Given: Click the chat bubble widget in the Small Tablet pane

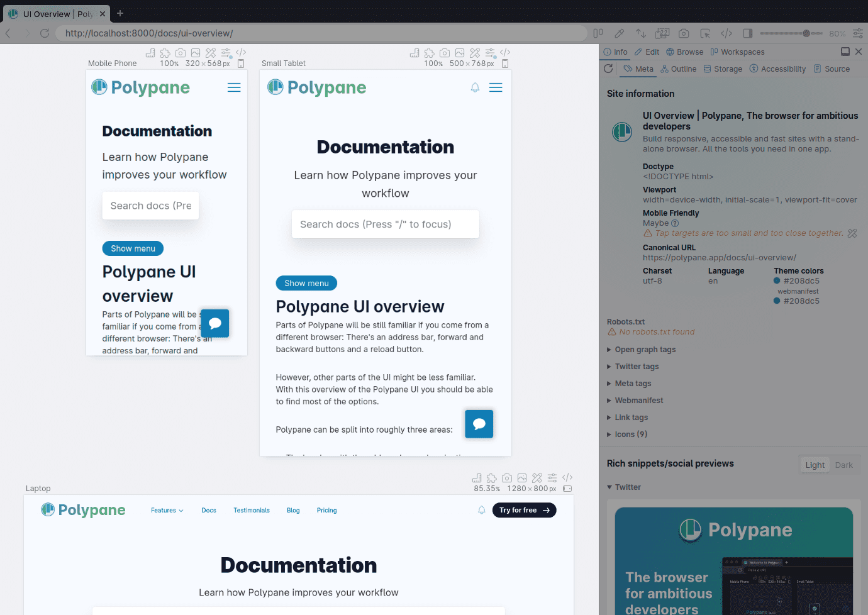Looking at the screenshot, I should [x=479, y=424].
